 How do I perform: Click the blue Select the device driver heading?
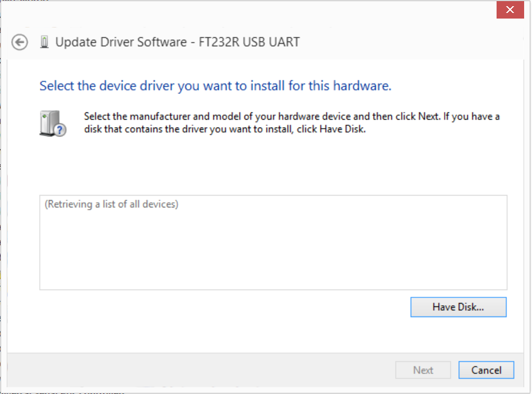point(215,86)
